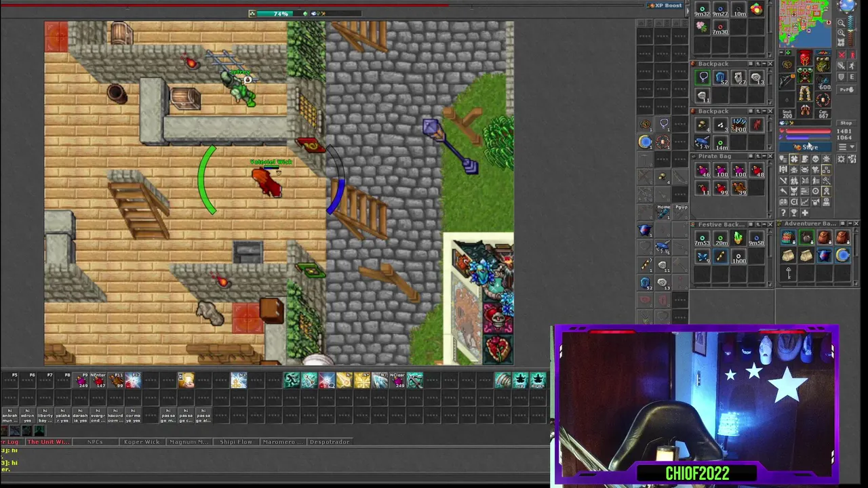
Task: Click the 'down' action bar button
Action: point(537,380)
